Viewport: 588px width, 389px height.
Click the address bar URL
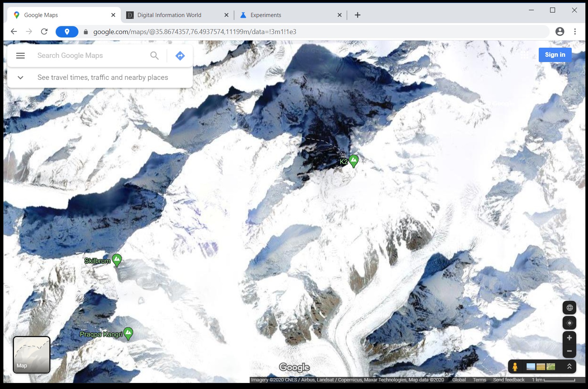click(x=195, y=32)
